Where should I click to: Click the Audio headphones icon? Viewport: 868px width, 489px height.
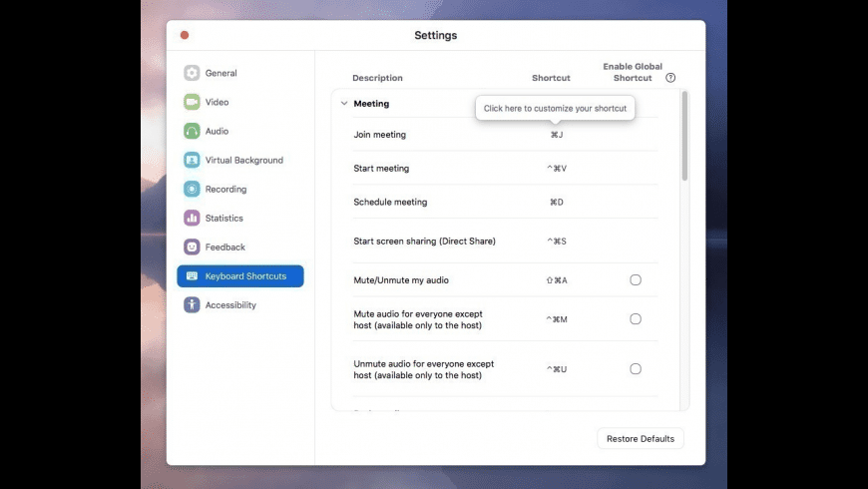click(x=192, y=131)
